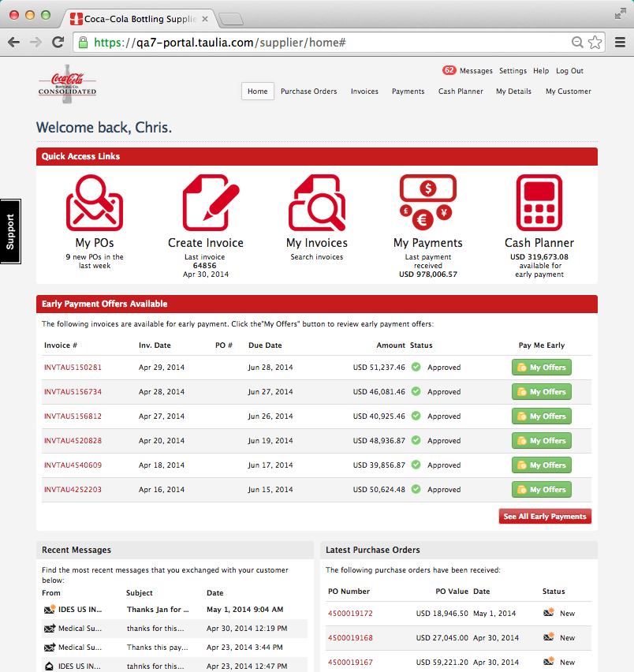Open the Purchase Orders navigation item

[308, 91]
